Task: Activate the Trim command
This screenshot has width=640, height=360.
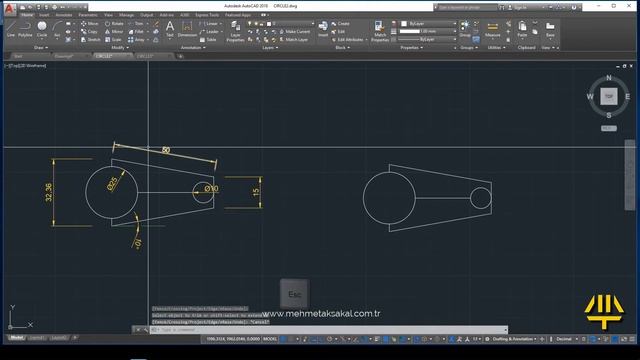Action: (136, 24)
